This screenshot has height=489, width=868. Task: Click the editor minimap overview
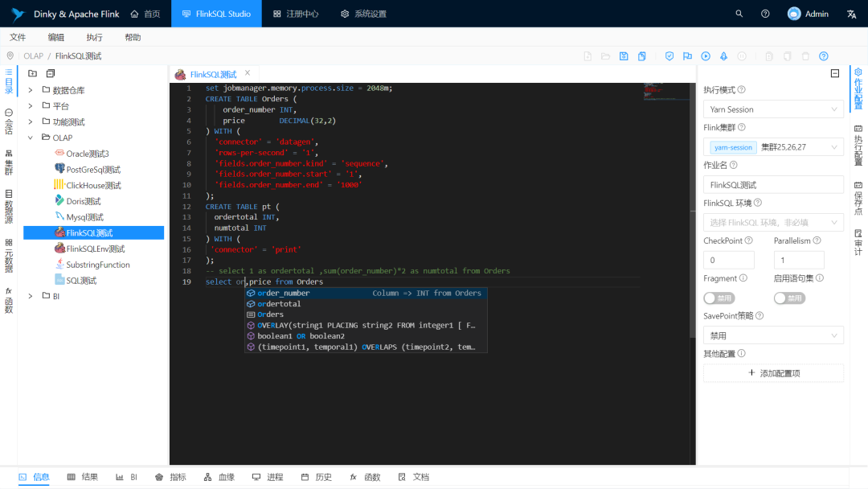point(665,92)
